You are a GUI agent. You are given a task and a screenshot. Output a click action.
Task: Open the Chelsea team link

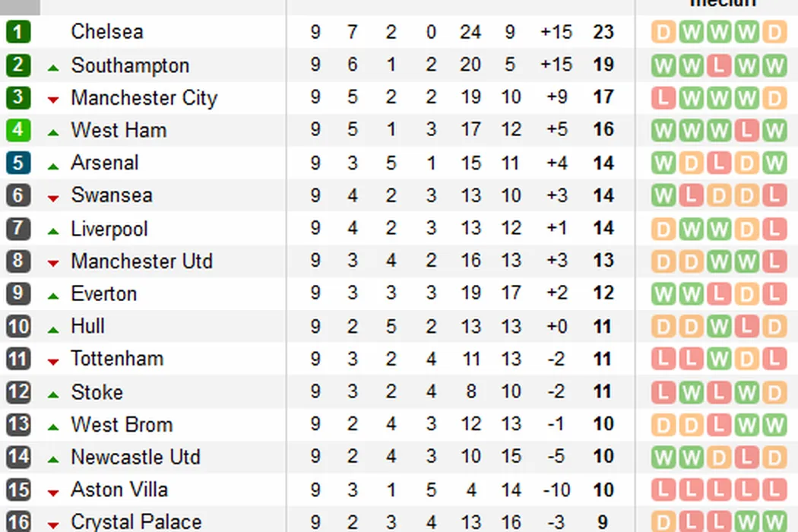(x=106, y=32)
